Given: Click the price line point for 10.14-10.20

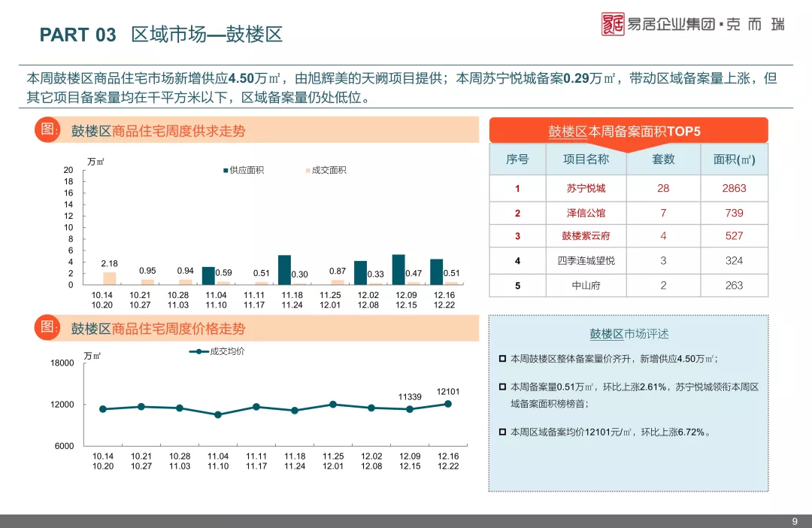Looking at the screenshot, I should (x=102, y=409).
